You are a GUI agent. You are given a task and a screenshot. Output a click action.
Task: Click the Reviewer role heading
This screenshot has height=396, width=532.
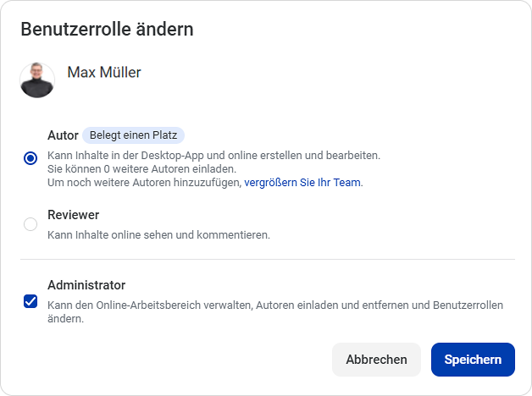(74, 215)
